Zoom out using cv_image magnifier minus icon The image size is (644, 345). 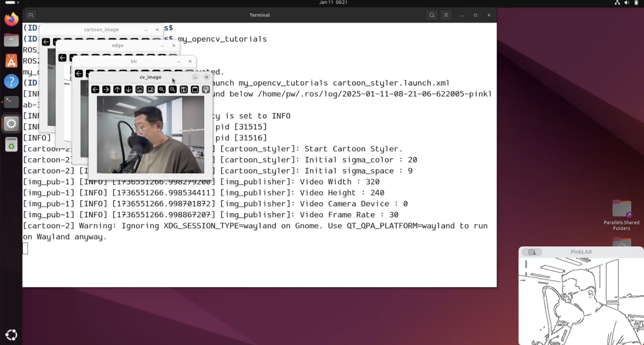point(173,89)
